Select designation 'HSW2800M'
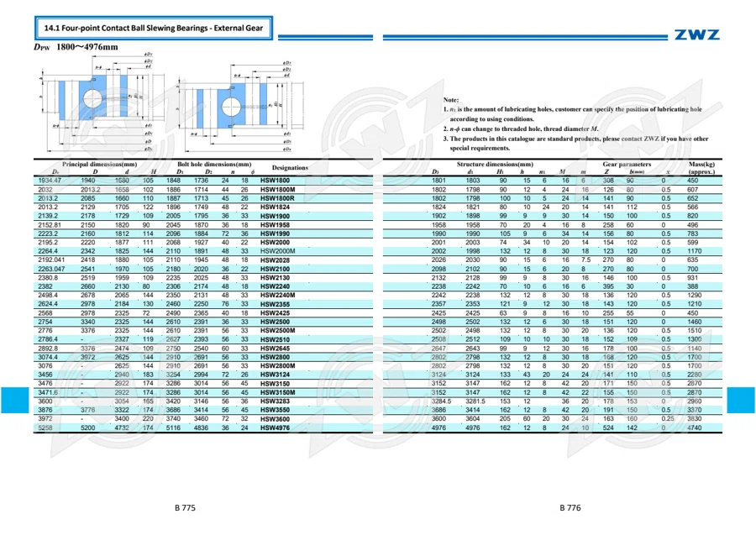Image resolution: width=756 pixels, height=535 pixels. [278, 366]
